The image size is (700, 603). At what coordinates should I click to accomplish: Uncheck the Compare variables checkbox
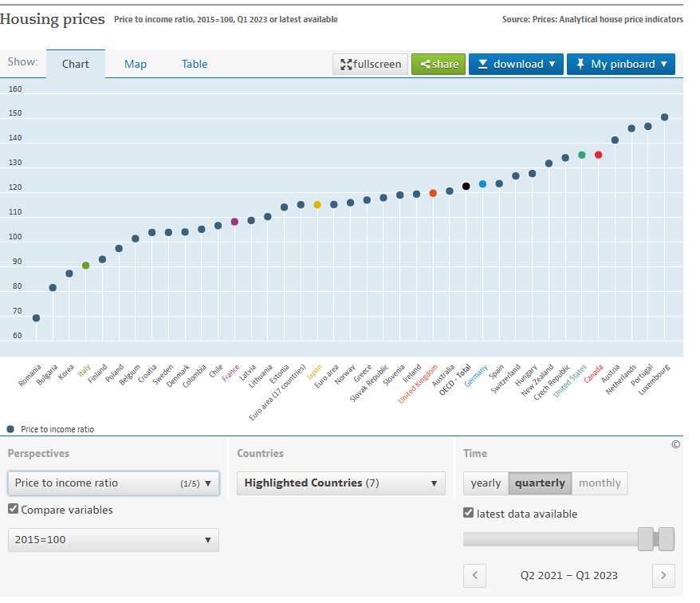point(13,509)
